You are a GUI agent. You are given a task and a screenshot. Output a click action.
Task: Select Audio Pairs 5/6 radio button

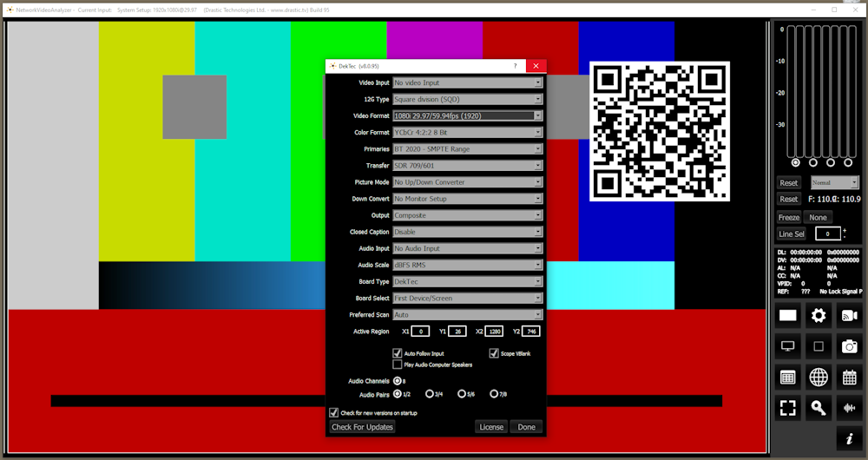point(462,394)
